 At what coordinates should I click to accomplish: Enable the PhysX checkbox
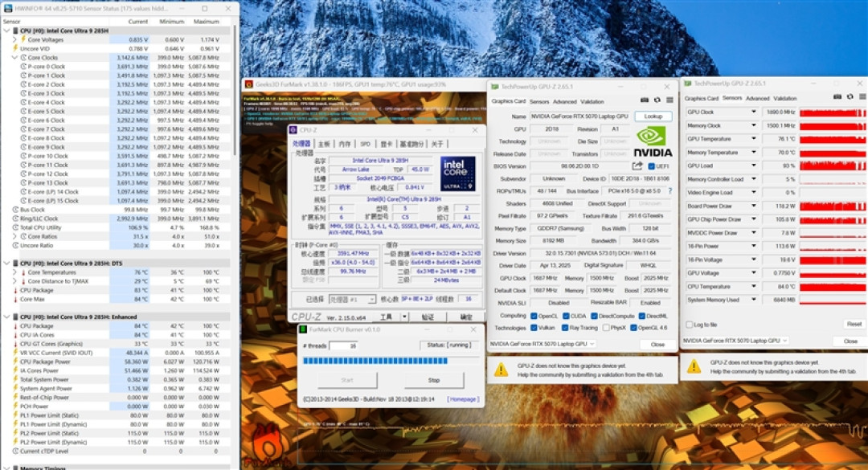click(606, 328)
